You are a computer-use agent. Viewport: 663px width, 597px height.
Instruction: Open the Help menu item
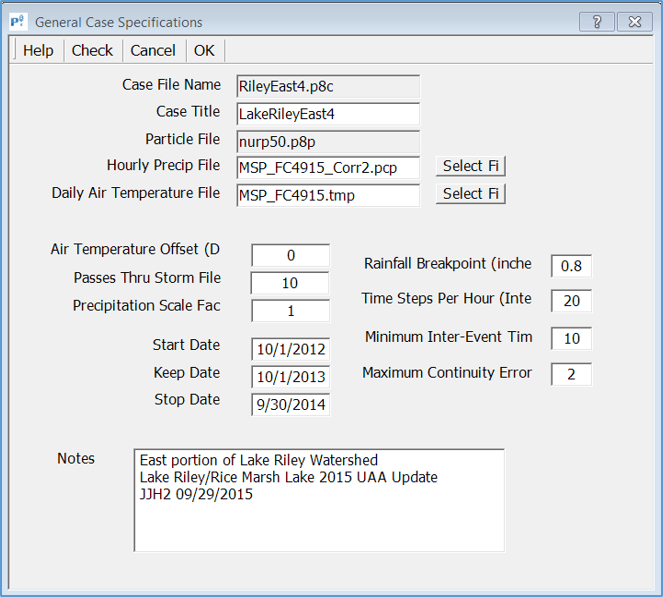[x=38, y=50]
